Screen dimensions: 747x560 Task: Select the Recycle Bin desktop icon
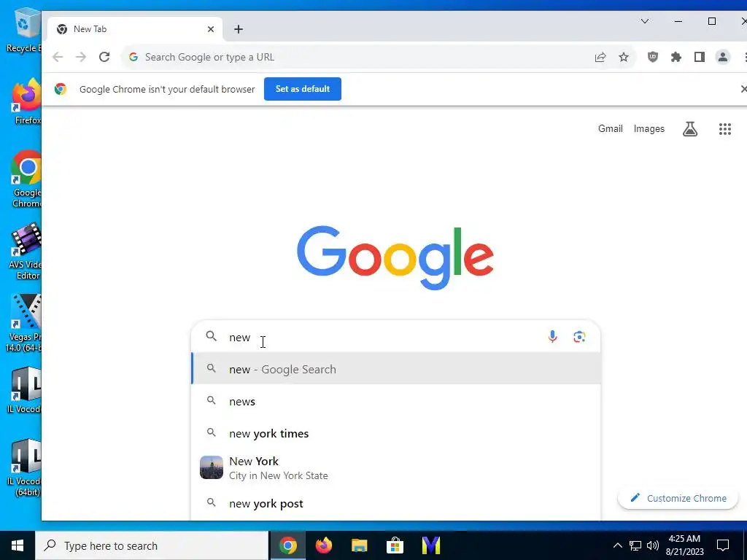tap(24, 31)
